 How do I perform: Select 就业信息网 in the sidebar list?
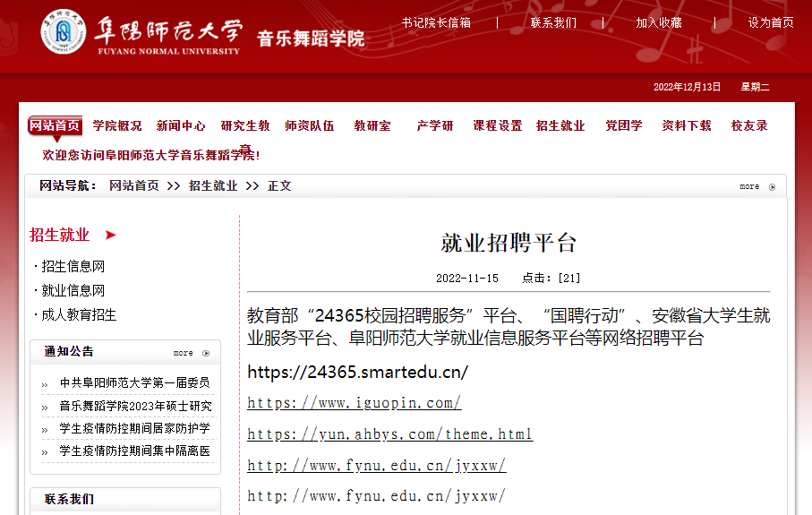point(73,291)
